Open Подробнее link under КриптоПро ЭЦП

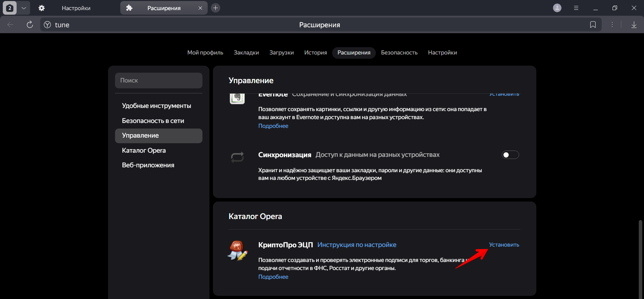(273, 277)
